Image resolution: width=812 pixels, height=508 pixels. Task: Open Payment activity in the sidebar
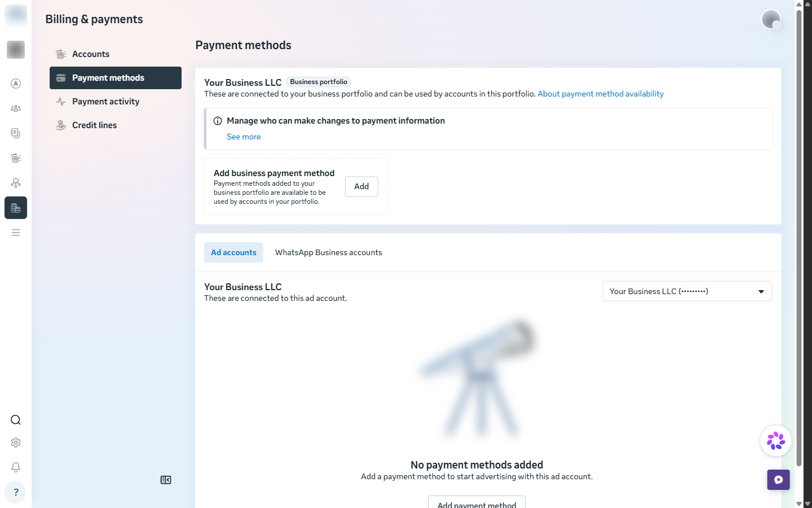(116, 102)
